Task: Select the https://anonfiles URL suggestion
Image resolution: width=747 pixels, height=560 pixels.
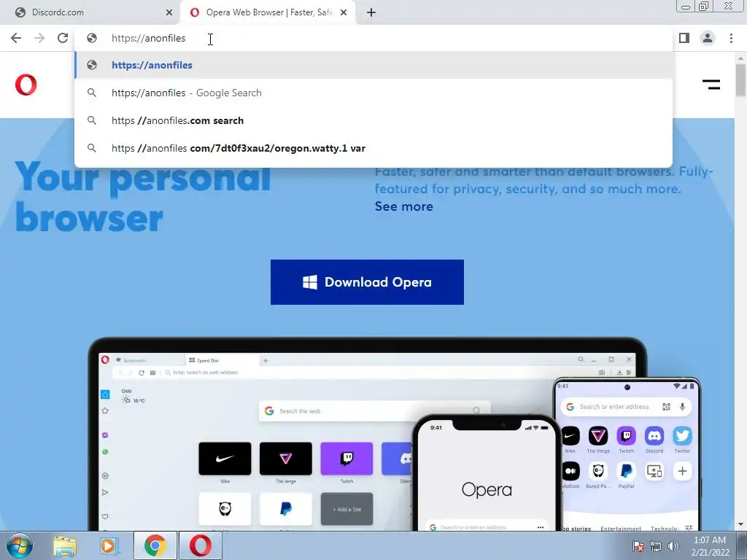Action: click(x=373, y=65)
